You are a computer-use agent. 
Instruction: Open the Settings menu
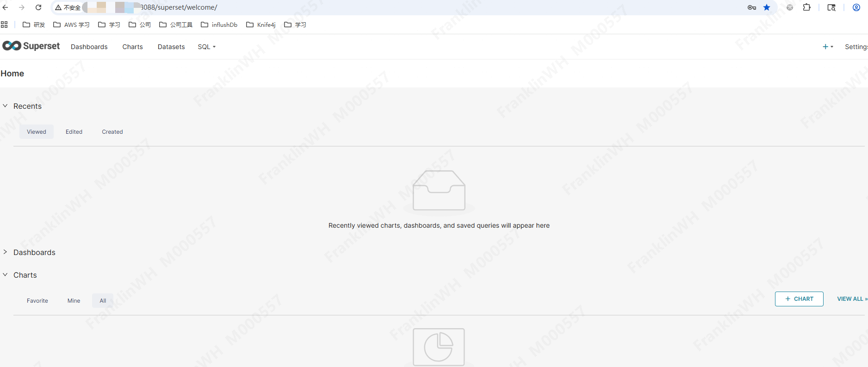coord(856,47)
